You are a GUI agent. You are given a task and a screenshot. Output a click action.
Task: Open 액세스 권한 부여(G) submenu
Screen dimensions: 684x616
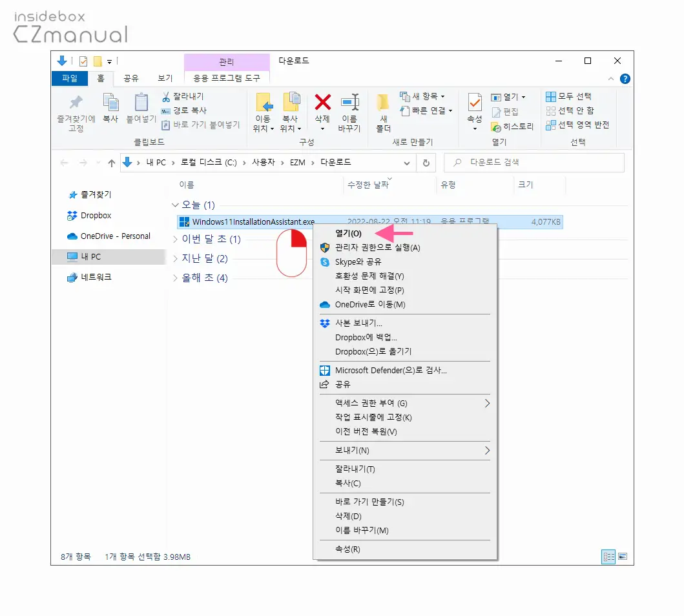405,404
